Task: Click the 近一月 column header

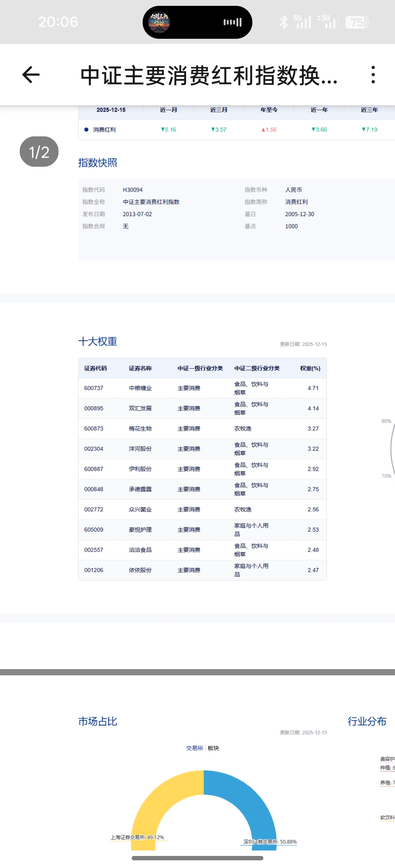Action: 169,110
